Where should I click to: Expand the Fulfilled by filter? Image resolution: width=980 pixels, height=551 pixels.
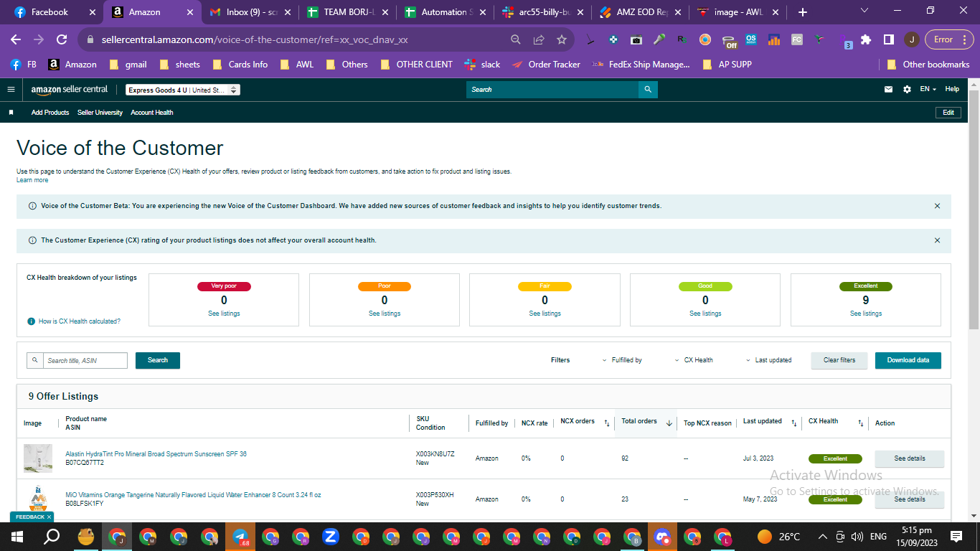622,360
